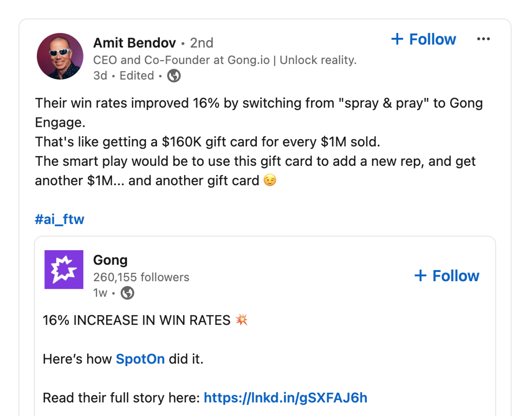Open Amit Bendov's profile photo
The width and height of the screenshot is (532, 416).
click(60, 56)
